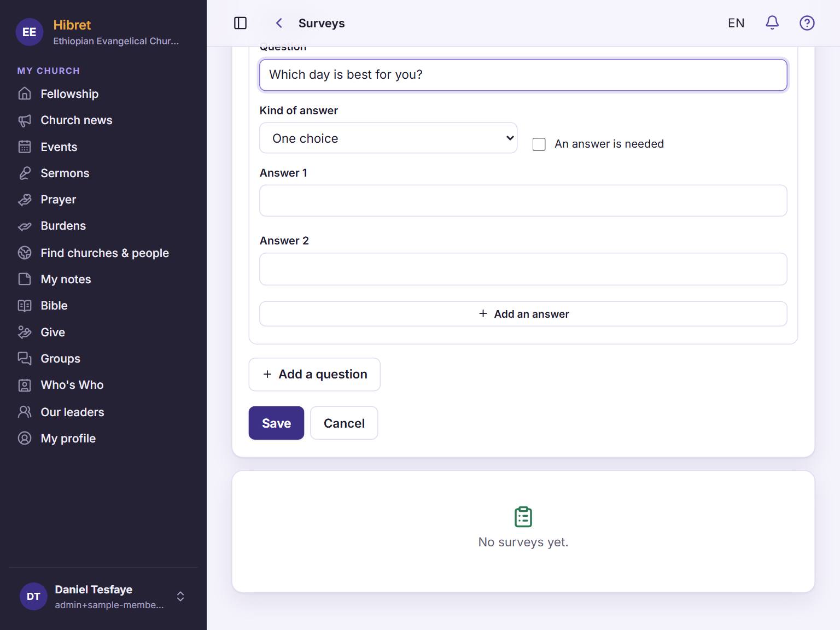Click the Prayer hands icon

[25, 200]
